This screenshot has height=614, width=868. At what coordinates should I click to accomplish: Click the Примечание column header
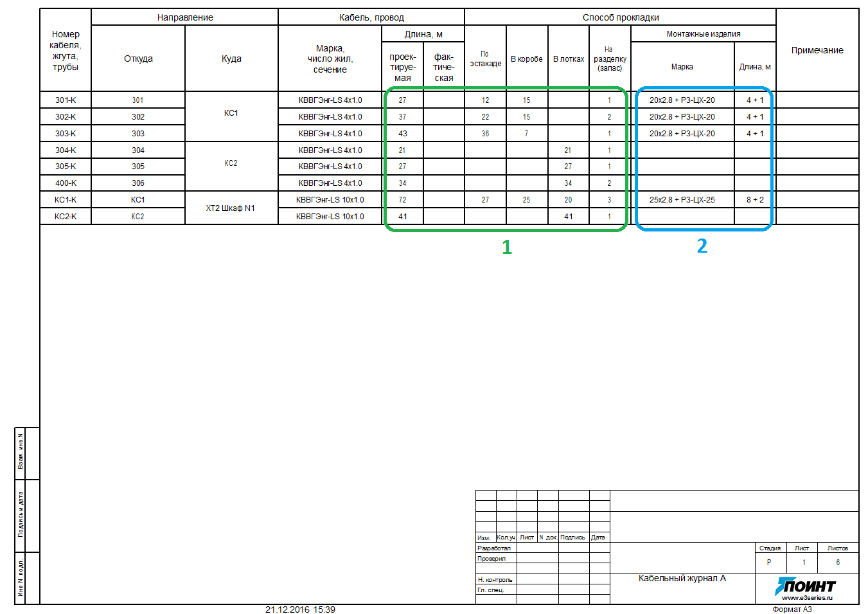[817, 50]
